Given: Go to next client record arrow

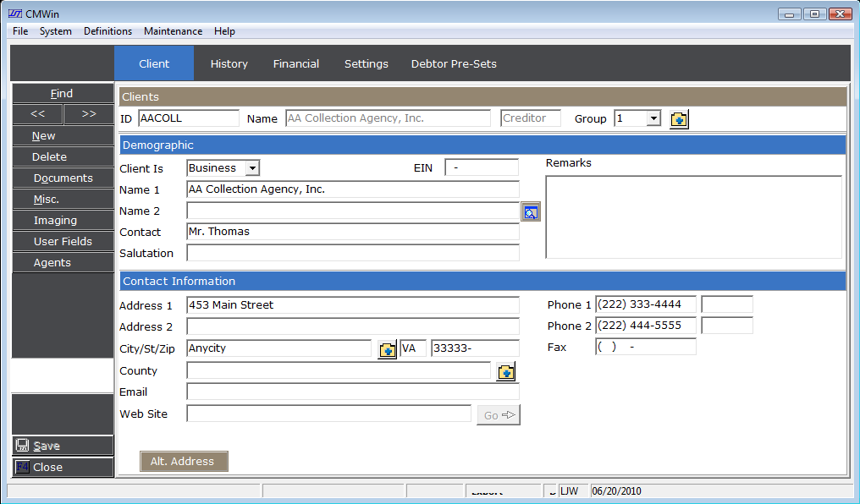Looking at the screenshot, I should point(89,114).
